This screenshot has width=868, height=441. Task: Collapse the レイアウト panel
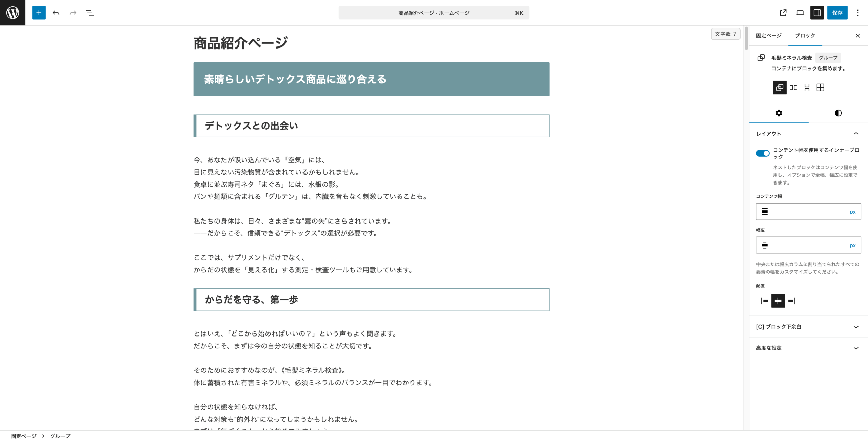[x=855, y=134]
